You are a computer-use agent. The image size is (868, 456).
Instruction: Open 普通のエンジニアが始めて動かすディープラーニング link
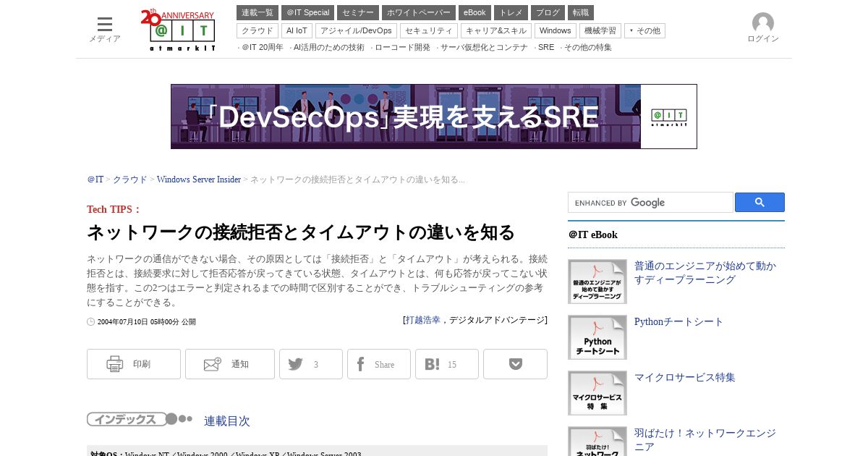click(705, 273)
